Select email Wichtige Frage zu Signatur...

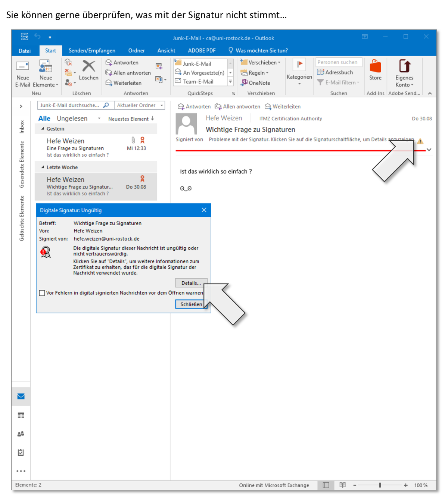(x=96, y=186)
